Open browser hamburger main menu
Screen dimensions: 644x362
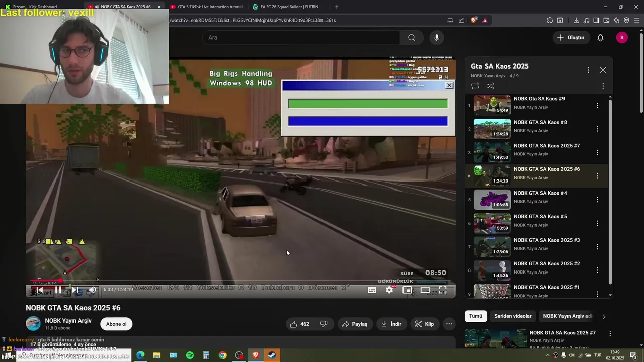tap(636, 20)
